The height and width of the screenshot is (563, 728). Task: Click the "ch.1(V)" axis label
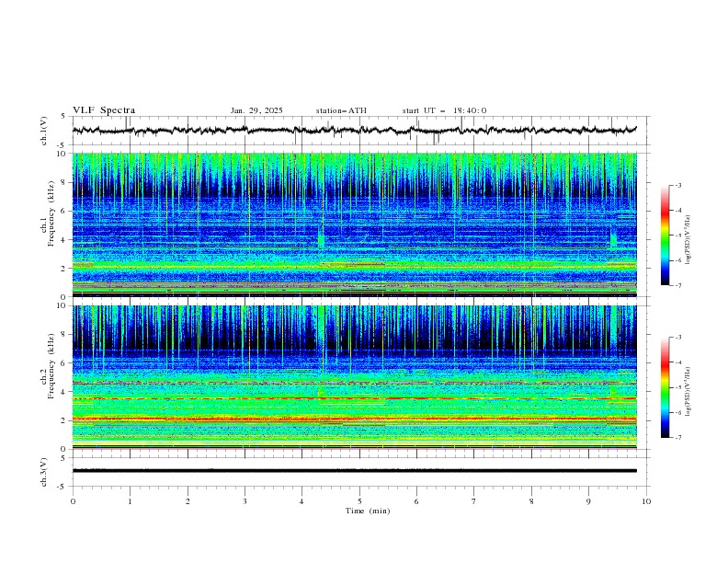pyautogui.click(x=44, y=131)
